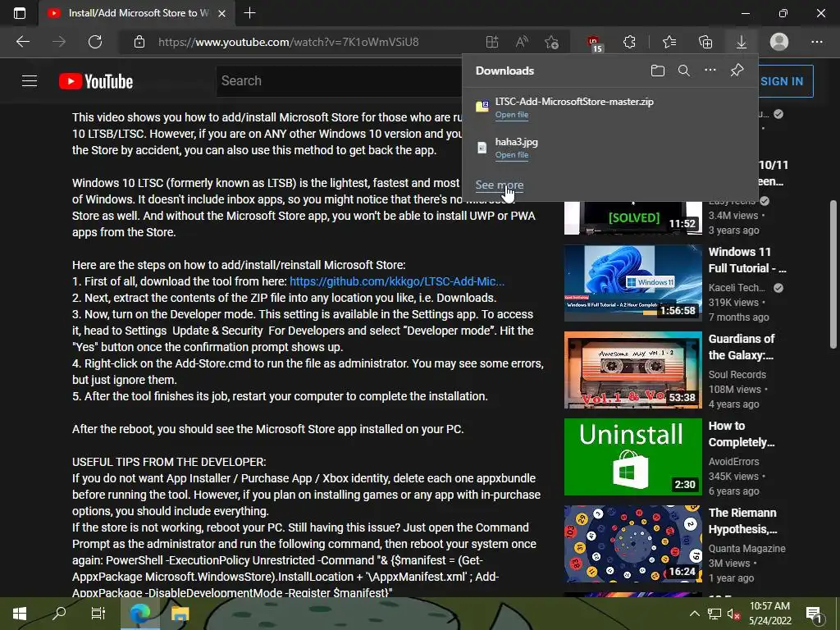Open the YouTube hamburger guide menu
840x630 pixels.
coord(30,81)
